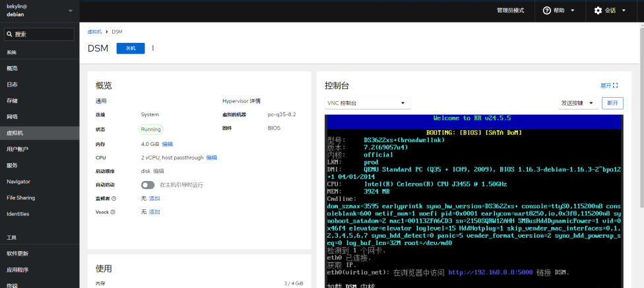Click the Help question mark icon
The width and height of the screenshot is (644, 288).
click(546, 11)
